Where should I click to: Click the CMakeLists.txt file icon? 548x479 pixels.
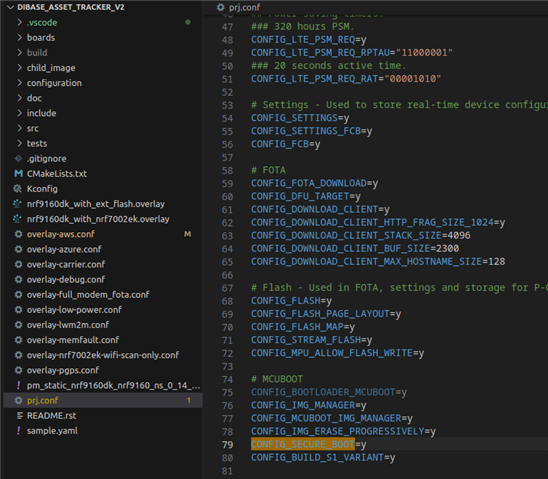click(x=18, y=174)
